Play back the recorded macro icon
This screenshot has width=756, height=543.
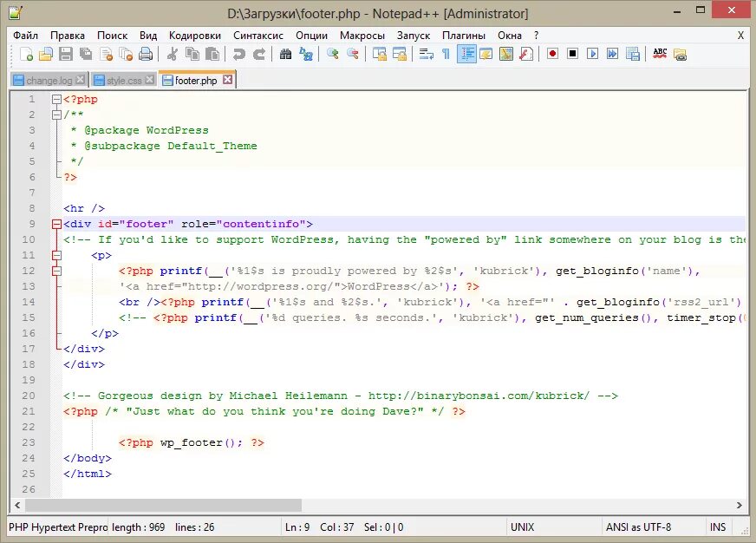coord(592,54)
